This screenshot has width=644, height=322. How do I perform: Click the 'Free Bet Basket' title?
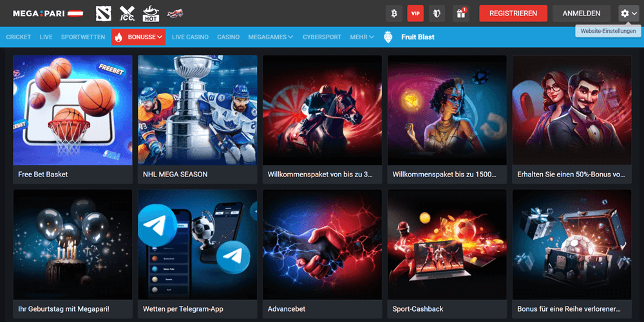click(43, 175)
